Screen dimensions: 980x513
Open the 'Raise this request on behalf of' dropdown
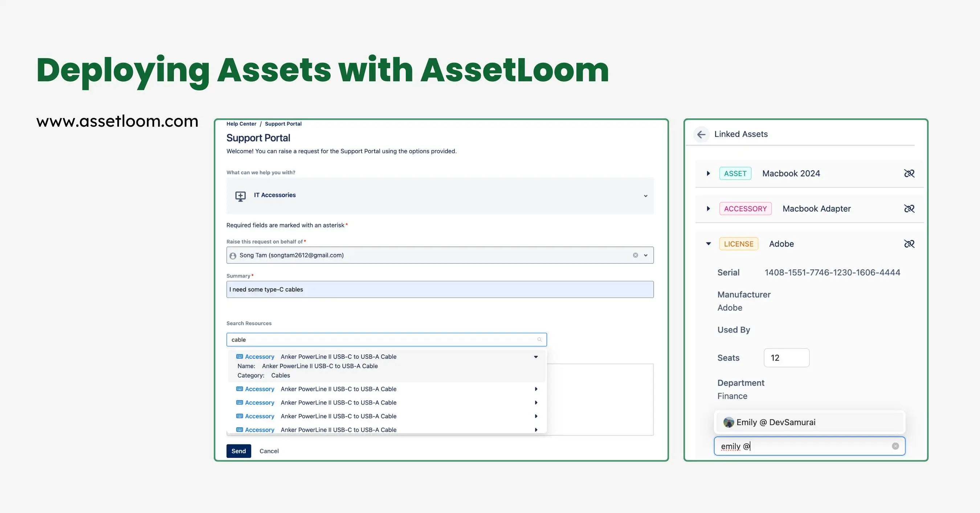[646, 255]
